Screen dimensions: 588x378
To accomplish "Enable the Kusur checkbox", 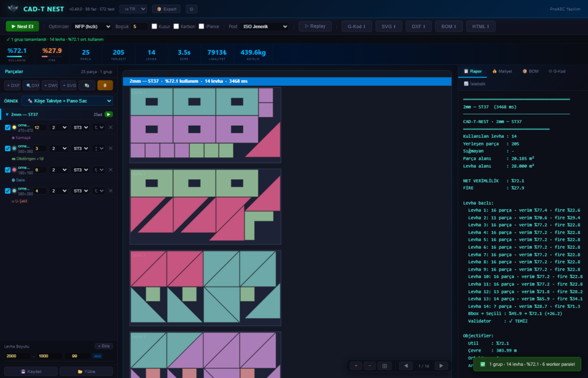I will coord(154,26).
